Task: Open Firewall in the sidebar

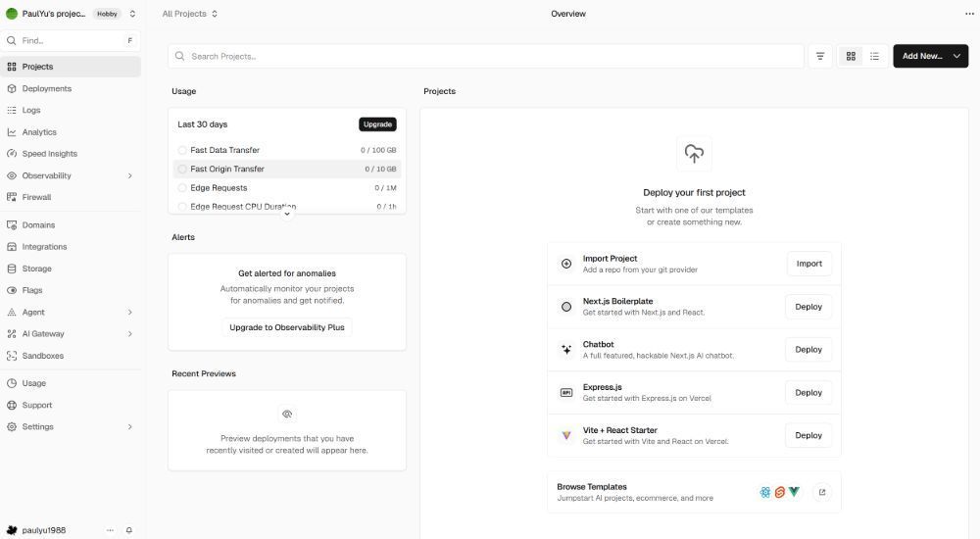Action: [x=71, y=197]
